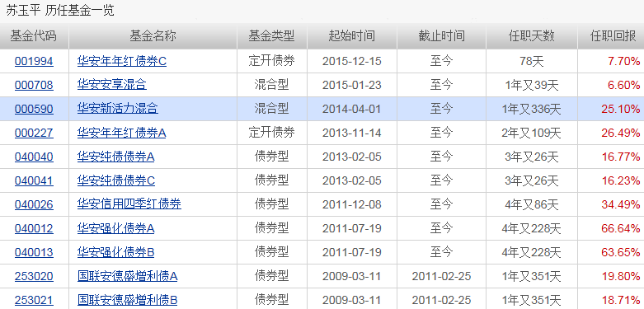Open the 国联安德盛增利债B fund page

pyautogui.click(x=127, y=300)
